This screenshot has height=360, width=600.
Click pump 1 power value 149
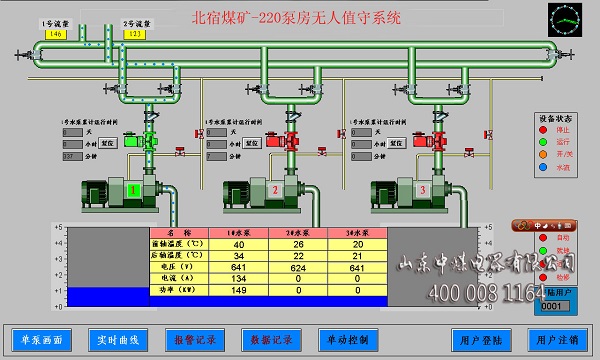click(x=238, y=290)
